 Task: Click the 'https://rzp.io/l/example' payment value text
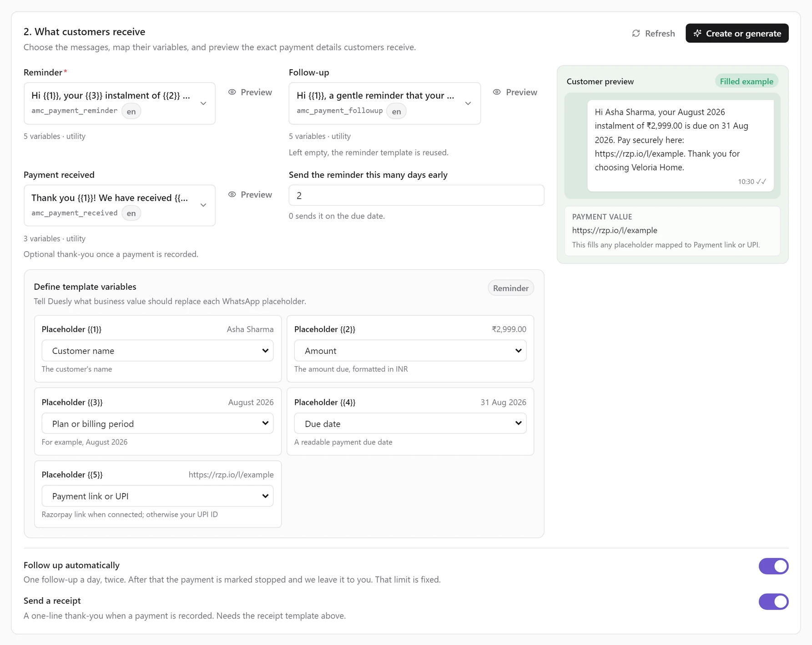pos(615,230)
